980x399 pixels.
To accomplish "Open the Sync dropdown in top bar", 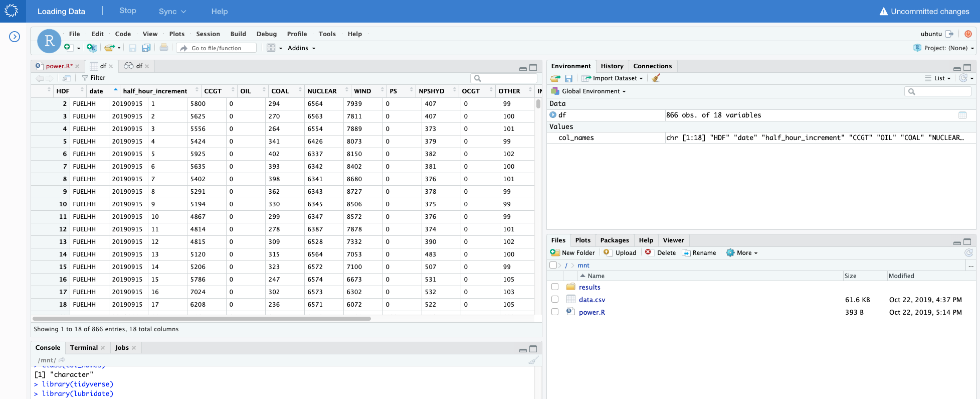I will coord(172,11).
